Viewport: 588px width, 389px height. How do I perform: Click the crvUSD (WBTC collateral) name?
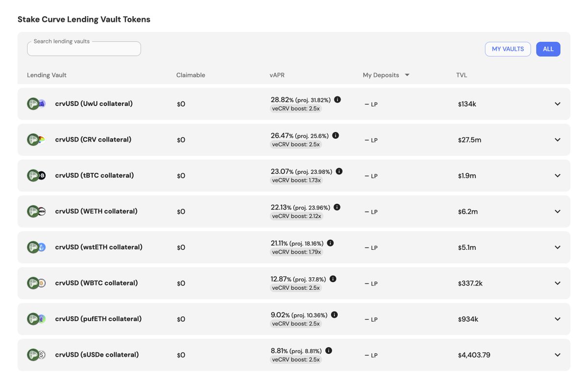96,283
